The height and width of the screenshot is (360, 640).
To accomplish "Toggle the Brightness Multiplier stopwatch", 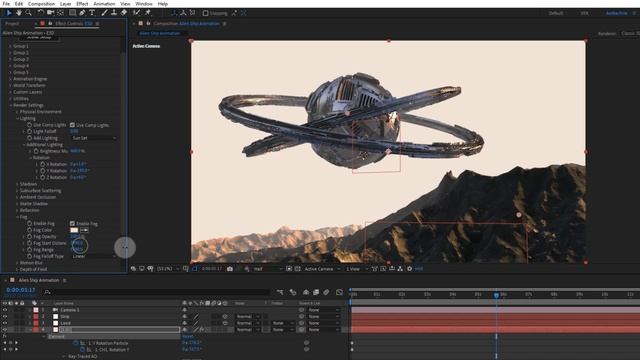I will 36,151.
